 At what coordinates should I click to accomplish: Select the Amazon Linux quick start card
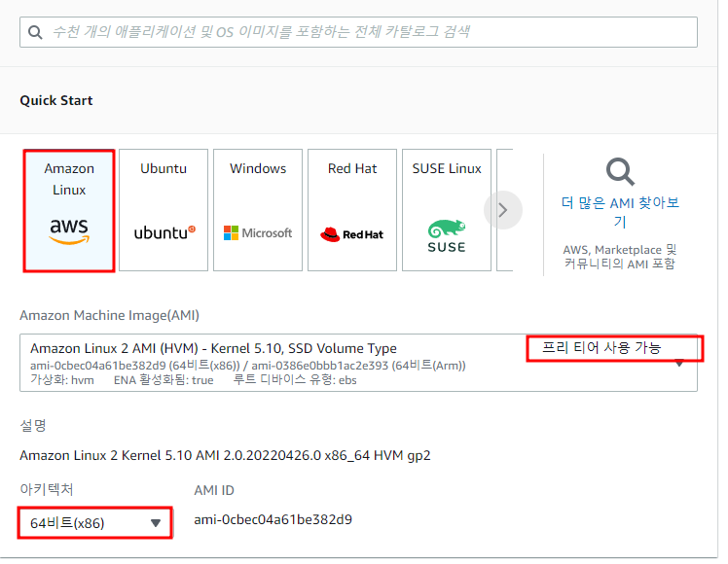click(x=69, y=210)
